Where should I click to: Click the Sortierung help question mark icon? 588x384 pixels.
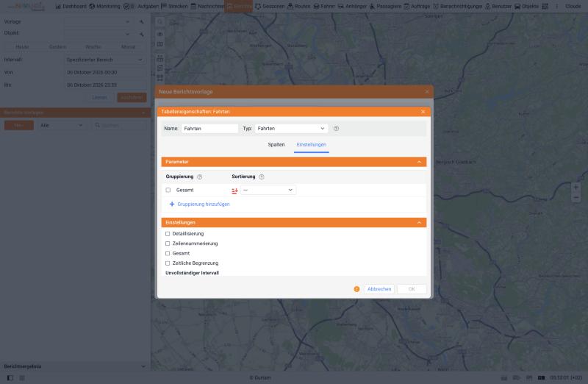point(262,177)
